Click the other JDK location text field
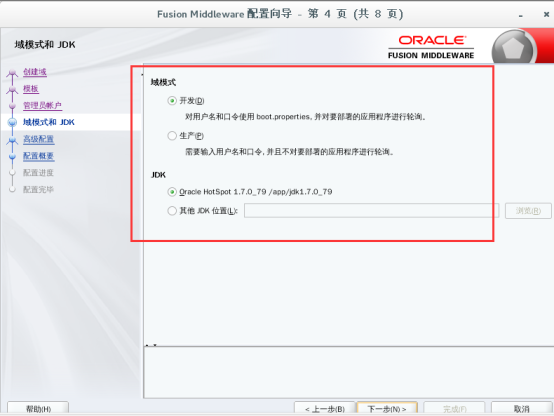The height and width of the screenshot is (416, 554). [x=371, y=211]
